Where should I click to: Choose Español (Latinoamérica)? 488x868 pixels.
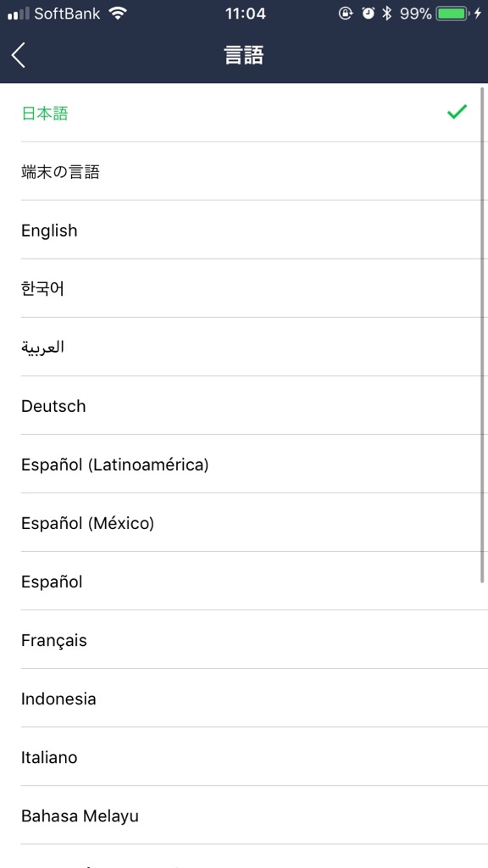click(x=244, y=465)
